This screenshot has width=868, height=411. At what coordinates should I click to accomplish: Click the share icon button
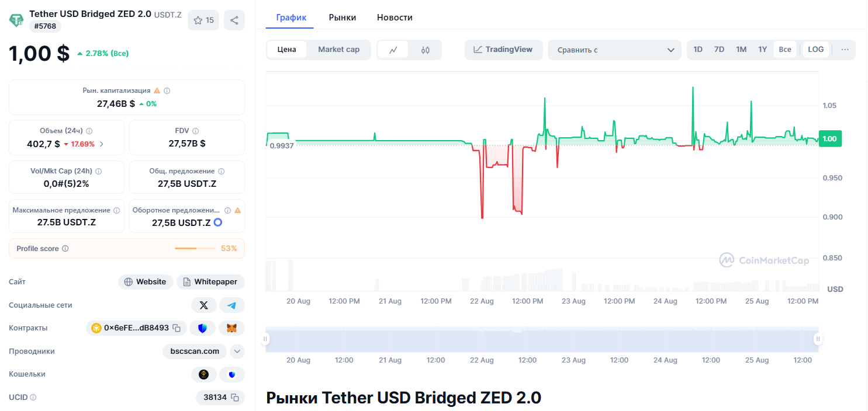[x=234, y=20]
